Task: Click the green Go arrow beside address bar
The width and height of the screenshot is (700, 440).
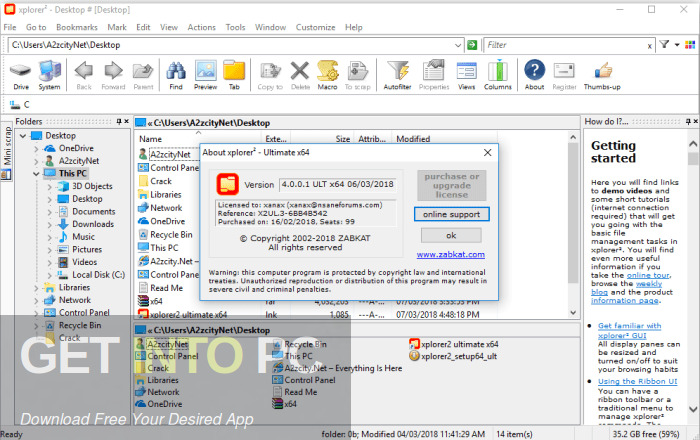Action: pyautogui.click(x=472, y=45)
